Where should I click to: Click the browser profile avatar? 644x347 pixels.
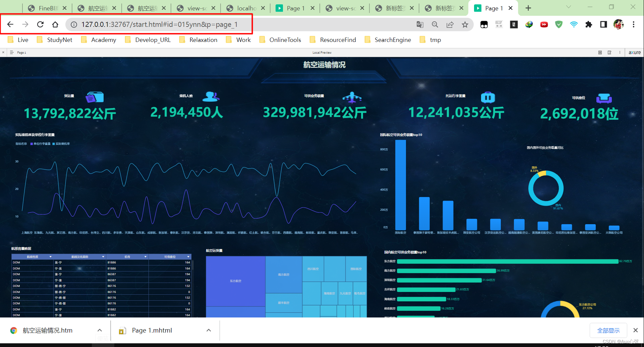pos(619,24)
